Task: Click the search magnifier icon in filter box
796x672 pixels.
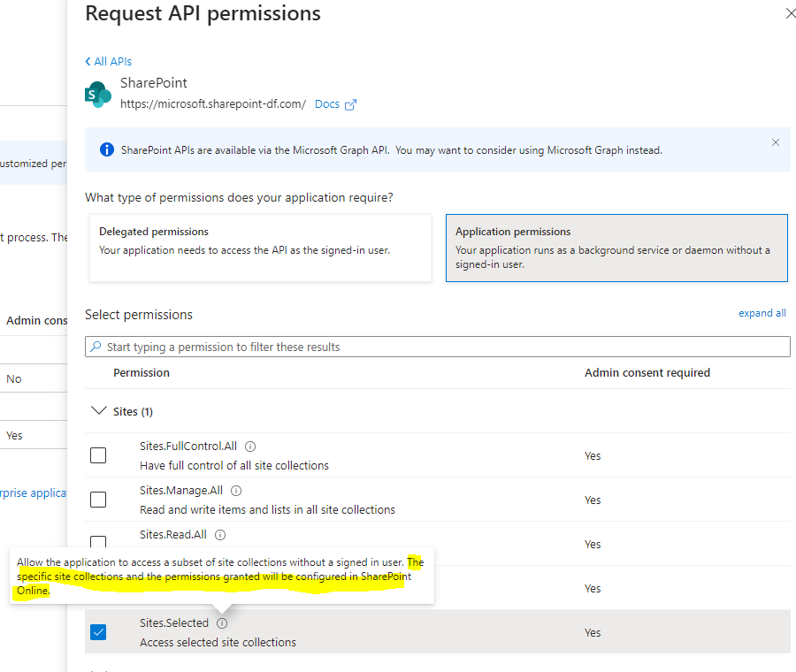Action: click(96, 347)
